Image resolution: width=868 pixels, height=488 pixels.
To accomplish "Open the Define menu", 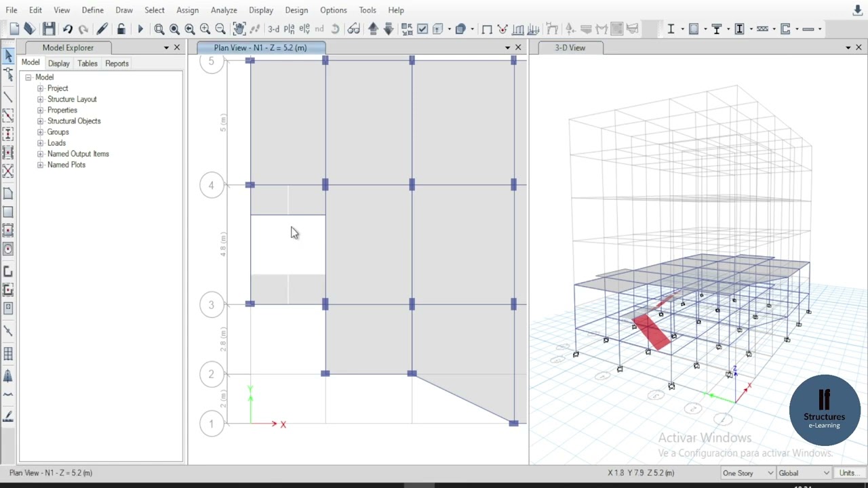I will pos(93,10).
